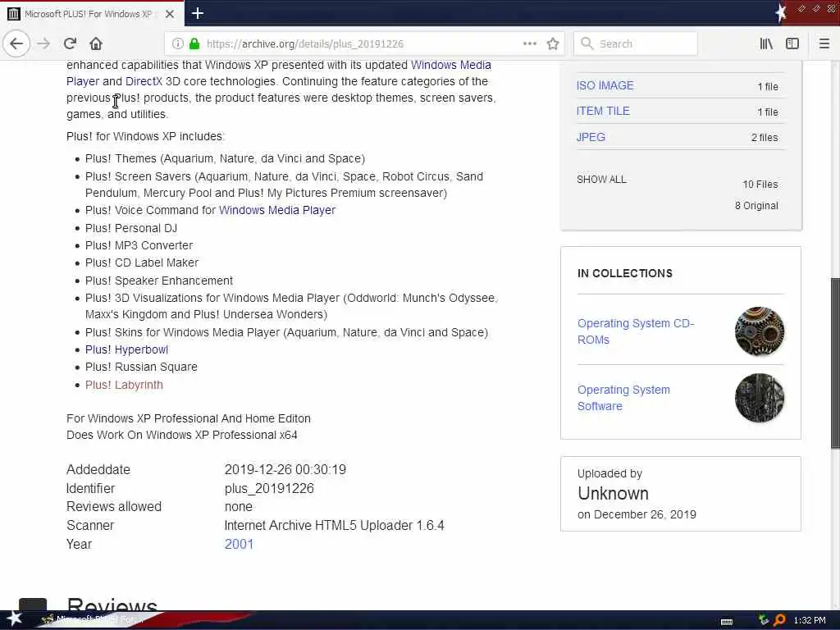This screenshot has height=630, width=840.
Task: Click the Search input field
Action: point(636,43)
